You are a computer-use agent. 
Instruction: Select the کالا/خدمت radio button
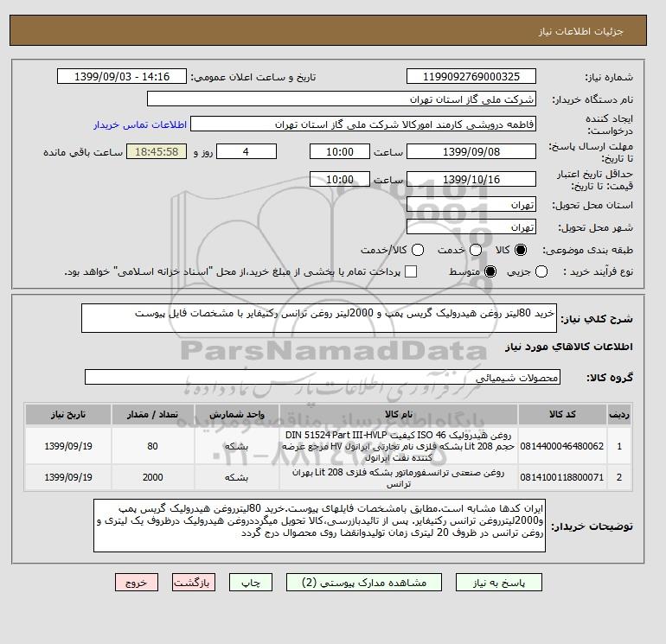[x=418, y=250]
